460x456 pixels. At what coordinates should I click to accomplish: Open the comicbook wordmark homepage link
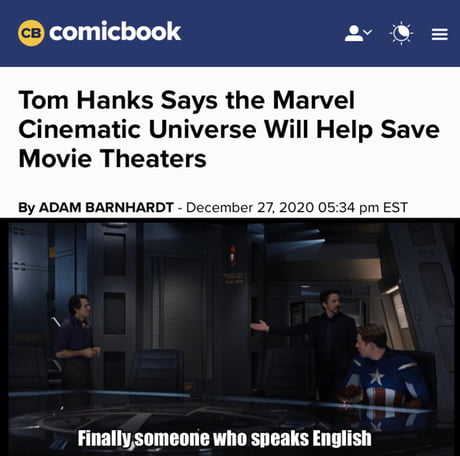[x=115, y=32]
